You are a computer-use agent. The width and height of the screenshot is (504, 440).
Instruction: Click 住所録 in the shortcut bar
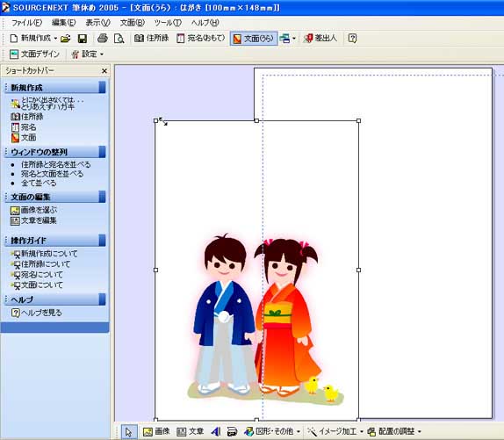(x=27, y=116)
